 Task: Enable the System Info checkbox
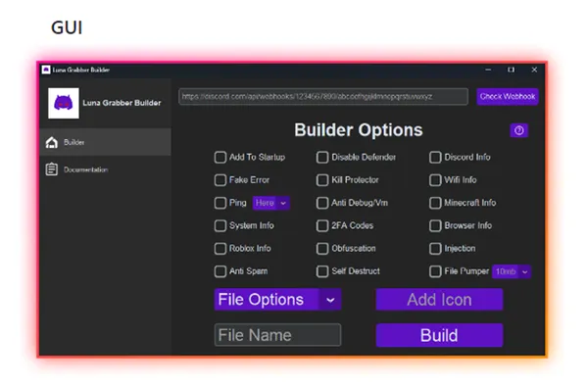pyautogui.click(x=220, y=226)
